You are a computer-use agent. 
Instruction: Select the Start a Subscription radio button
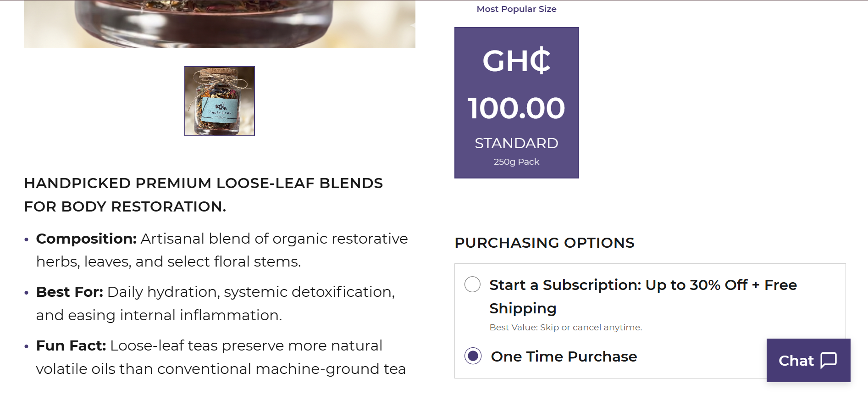472,284
